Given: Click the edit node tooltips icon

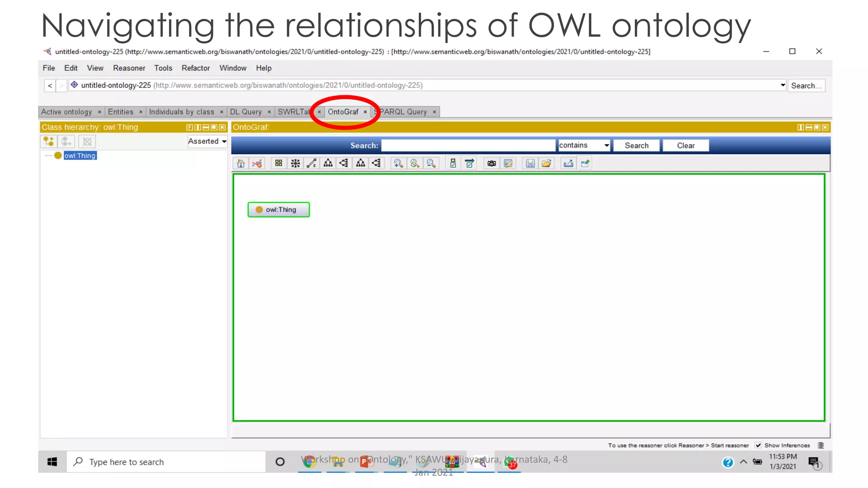Looking at the screenshot, I should click(508, 164).
